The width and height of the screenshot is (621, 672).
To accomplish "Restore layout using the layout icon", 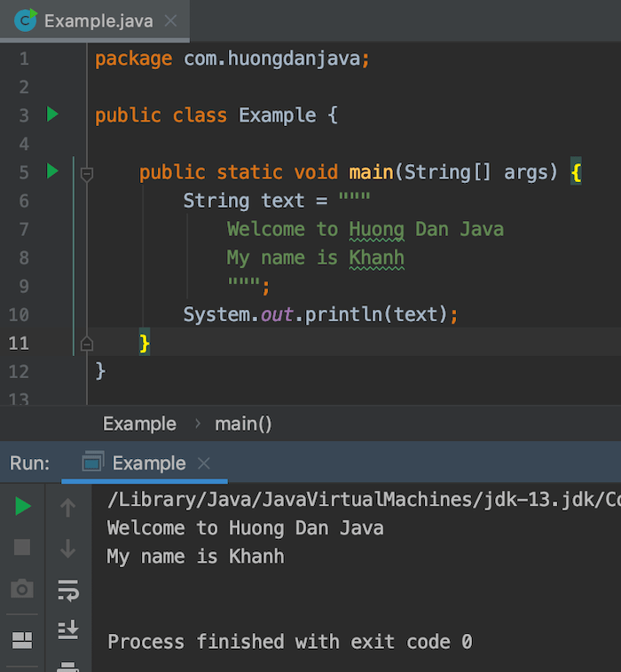I will (22, 640).
